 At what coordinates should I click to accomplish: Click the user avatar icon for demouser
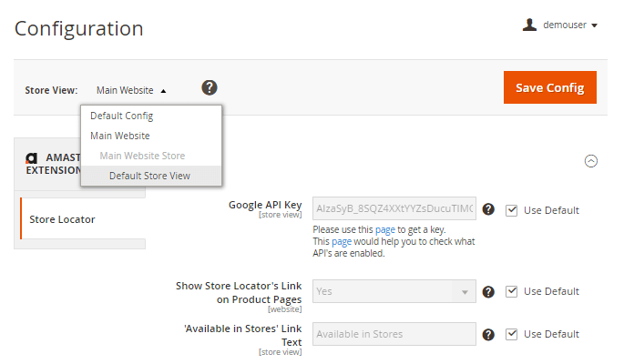(x=529, y=25)
